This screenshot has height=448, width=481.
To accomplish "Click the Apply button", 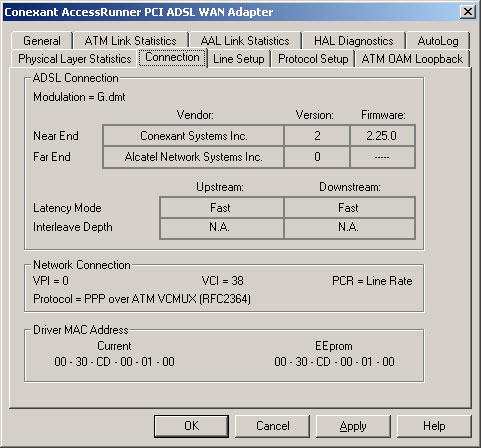I will point(353,426).
